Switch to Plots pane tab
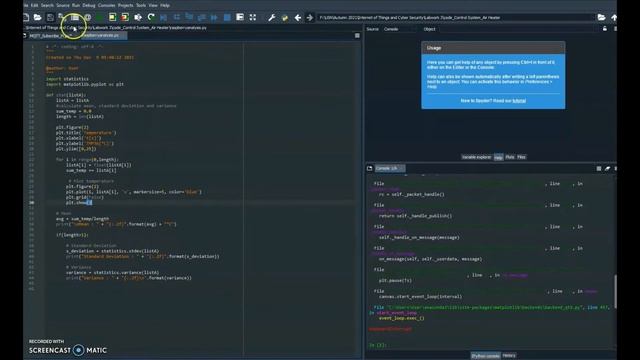Screen dimensions: 640x360 pyautogui.click(x=510, y=157)
